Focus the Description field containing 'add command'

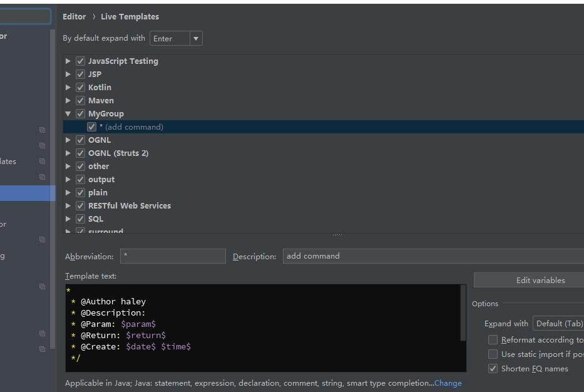[434, 256]
